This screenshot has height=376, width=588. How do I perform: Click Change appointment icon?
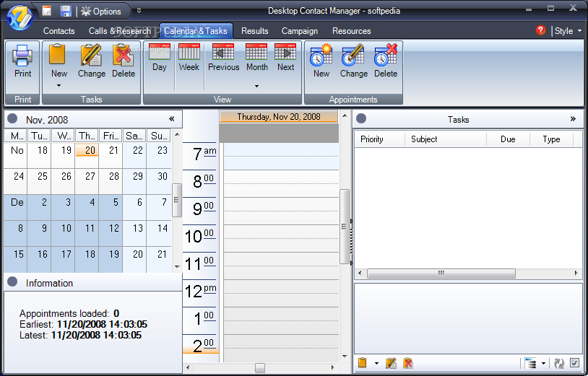point(353,55)
